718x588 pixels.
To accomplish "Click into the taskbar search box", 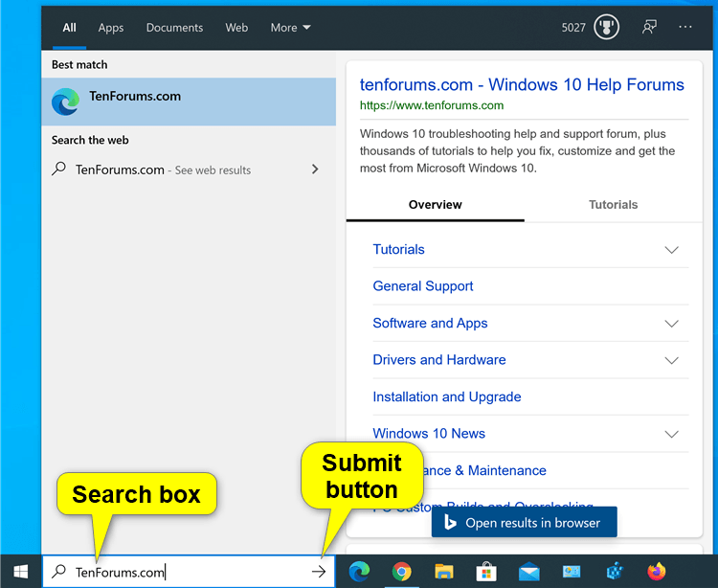I will (x=189, y=571).
